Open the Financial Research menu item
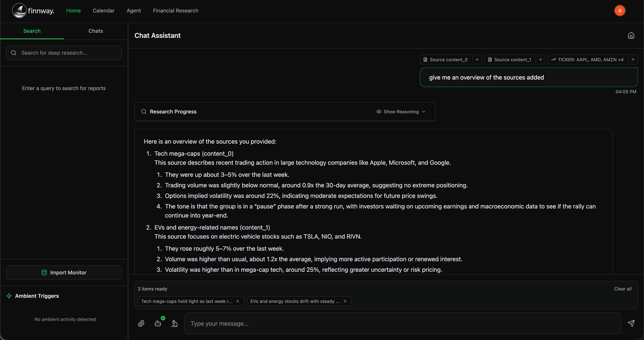The height and width of the screenshot is (340, 644). pyautogui.click(x=175, y=11)
